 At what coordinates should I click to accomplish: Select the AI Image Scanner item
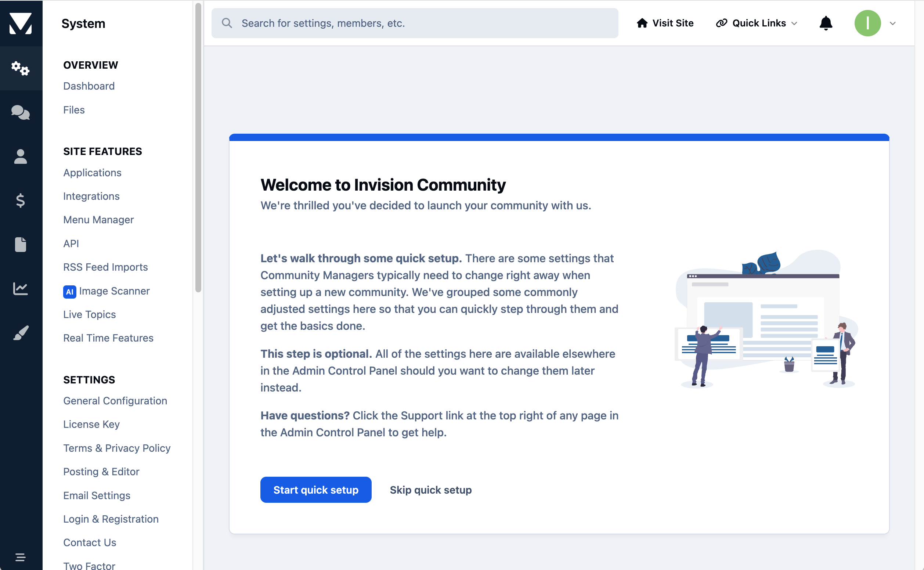point(107,291)
